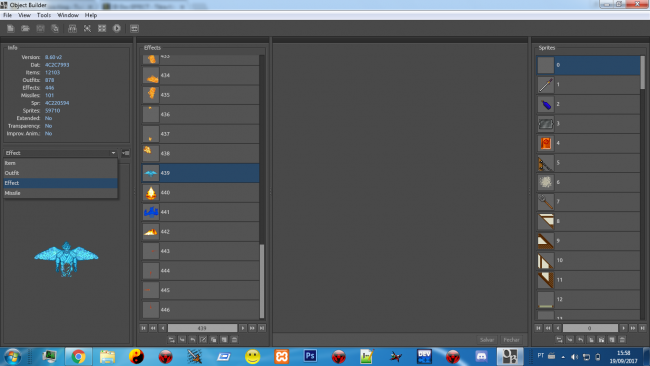Click the Compile (save disk) toolbar icon
This screenshot has height=366, width=650.
coord(40,28)
